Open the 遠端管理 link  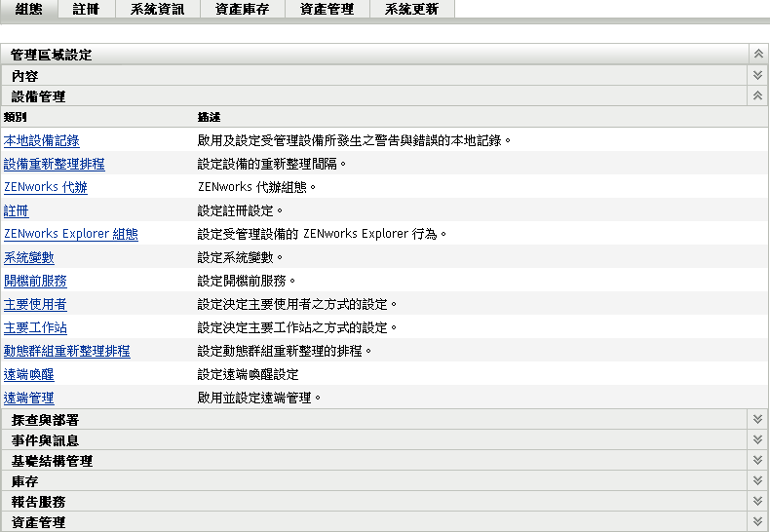click(29, 398)
